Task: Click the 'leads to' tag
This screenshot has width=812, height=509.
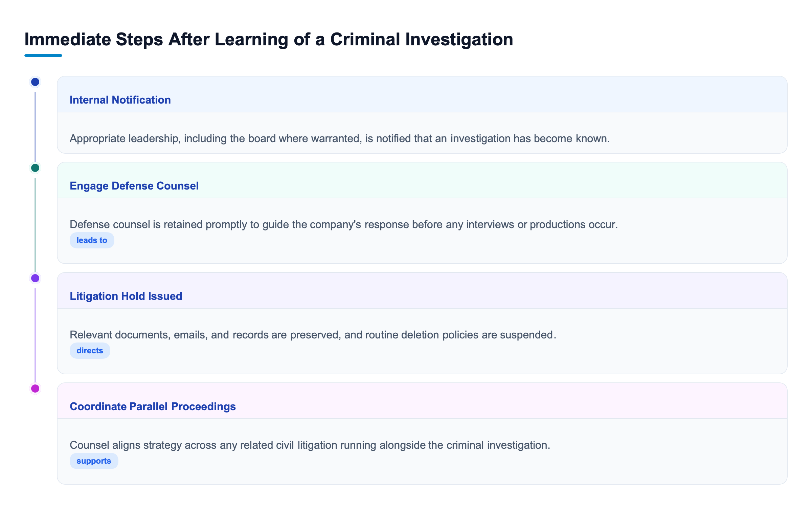Action: [x=92, y=240]
